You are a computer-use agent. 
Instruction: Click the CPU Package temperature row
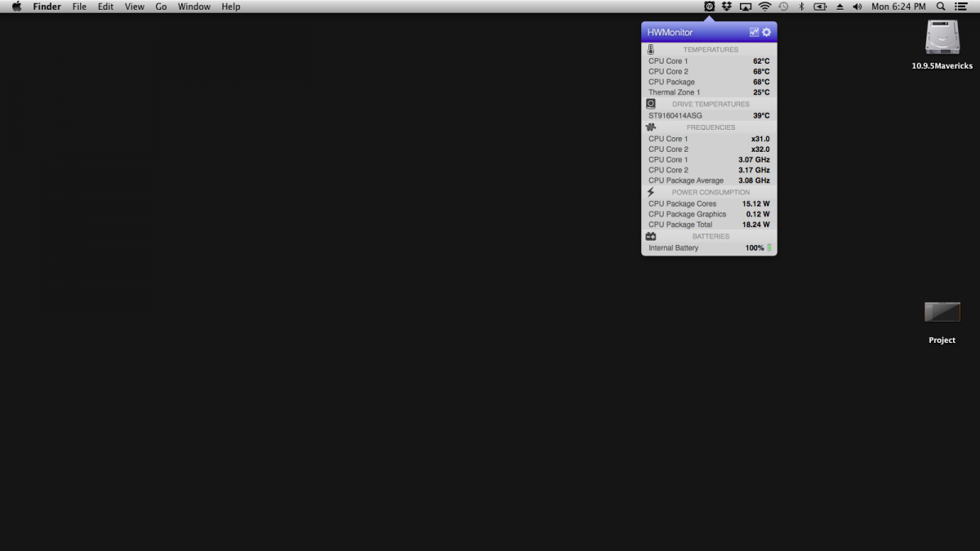[x=708, y=82]
